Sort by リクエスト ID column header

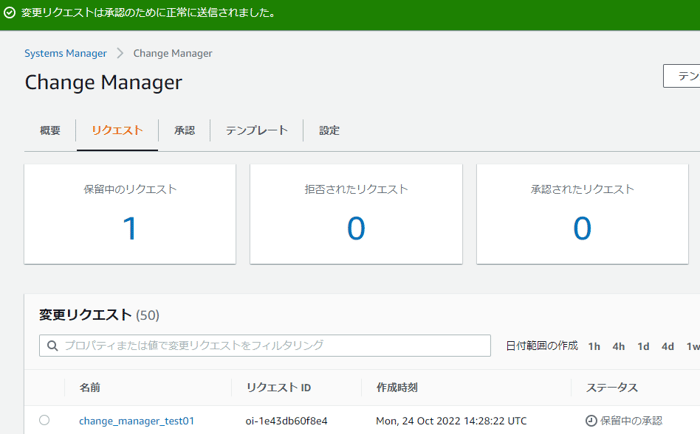(x=279, y=388)
